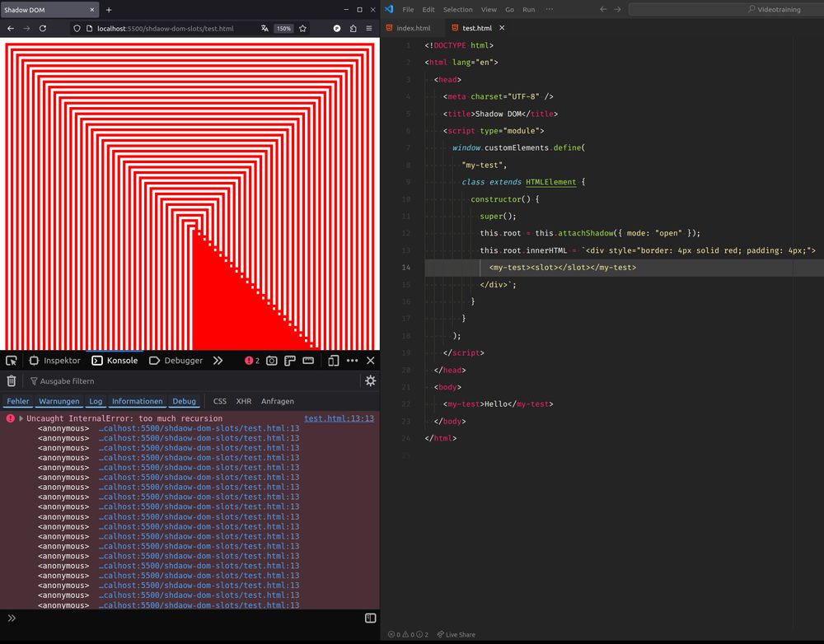Screen dimensions: 824x644
Task: Activate the element picker in devtools
Action: [12, 361]
